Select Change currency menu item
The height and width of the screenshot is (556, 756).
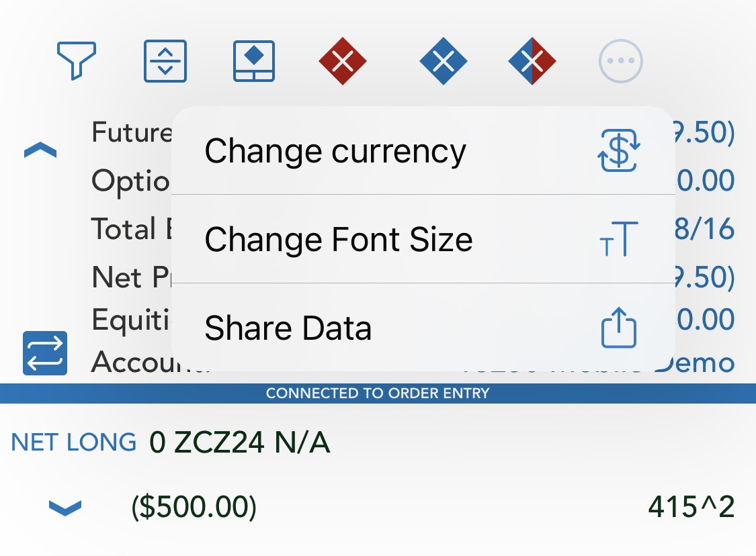coord(423,151)
